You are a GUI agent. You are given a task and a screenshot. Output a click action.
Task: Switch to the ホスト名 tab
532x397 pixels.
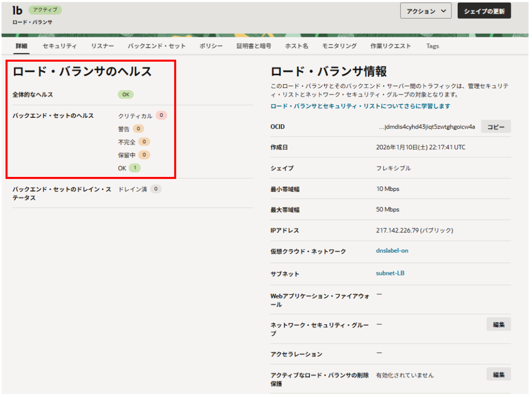click(x=296, y=46)
